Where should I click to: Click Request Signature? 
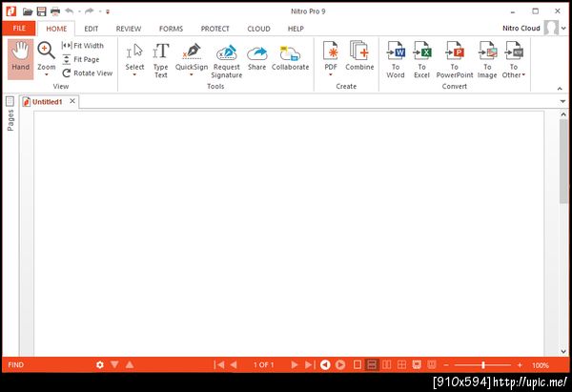[x=227, y=61]
